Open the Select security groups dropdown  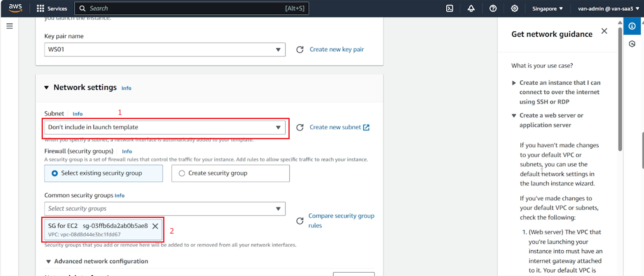click(x=165, y=208)
